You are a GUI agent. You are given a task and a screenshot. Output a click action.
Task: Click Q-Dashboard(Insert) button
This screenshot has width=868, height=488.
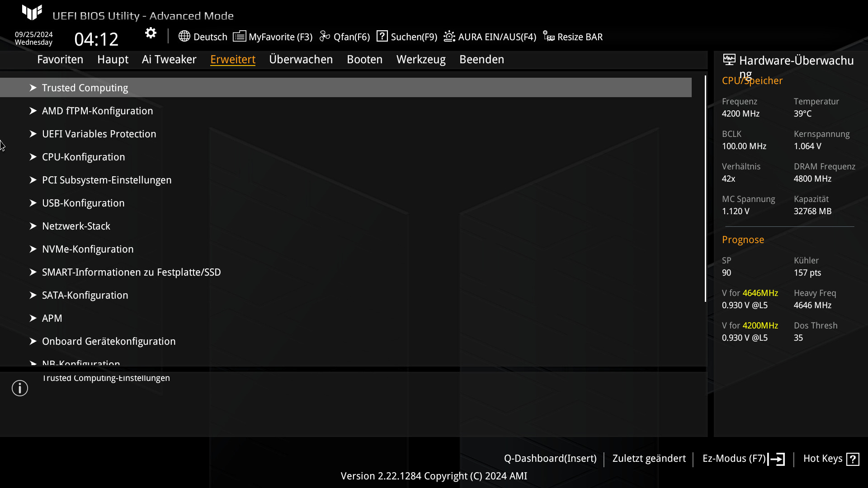tap(550, 458)
